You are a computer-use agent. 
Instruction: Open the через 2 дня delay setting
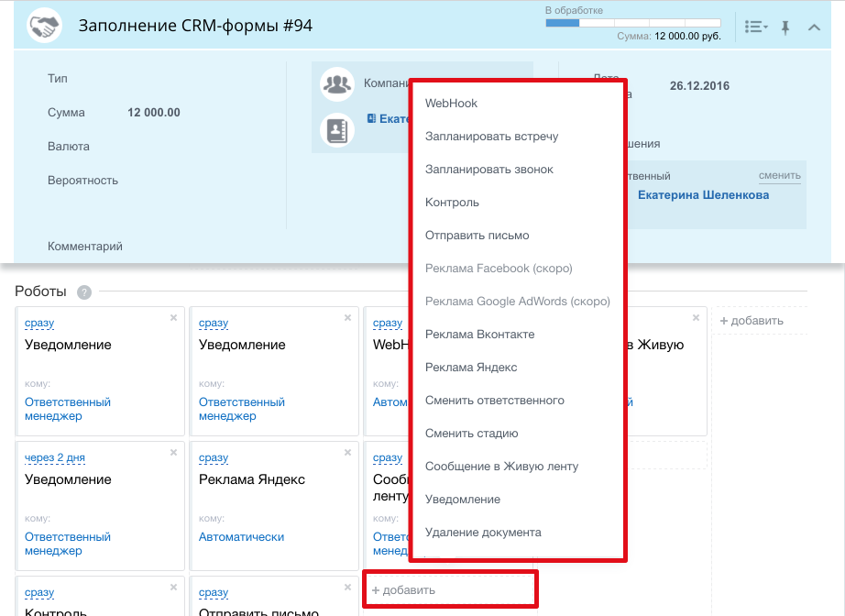point(54,457)
